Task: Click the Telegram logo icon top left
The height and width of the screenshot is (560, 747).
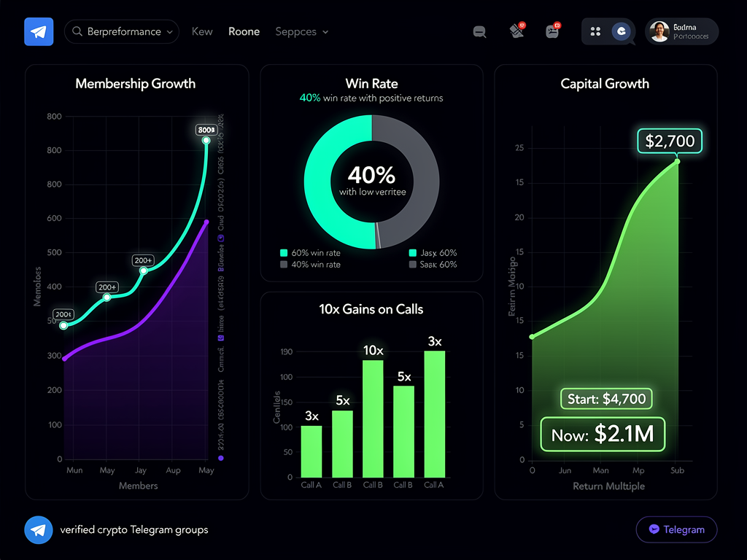Action: (38, 31)
